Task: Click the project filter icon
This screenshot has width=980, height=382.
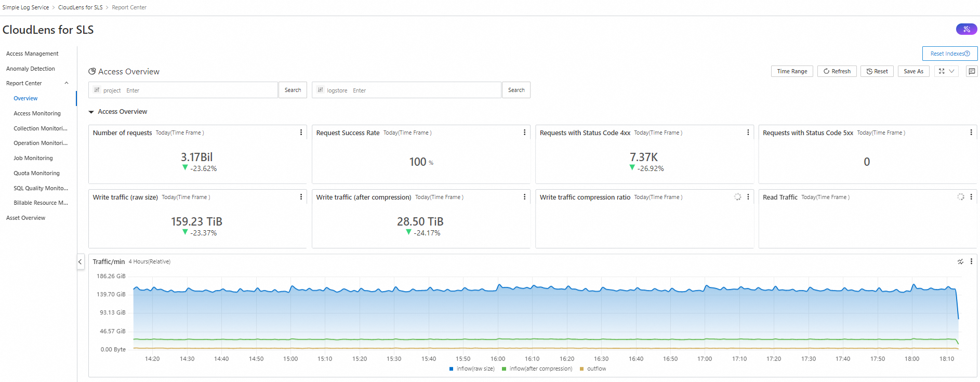Action: pyautogui.click(x=97, y=90)
